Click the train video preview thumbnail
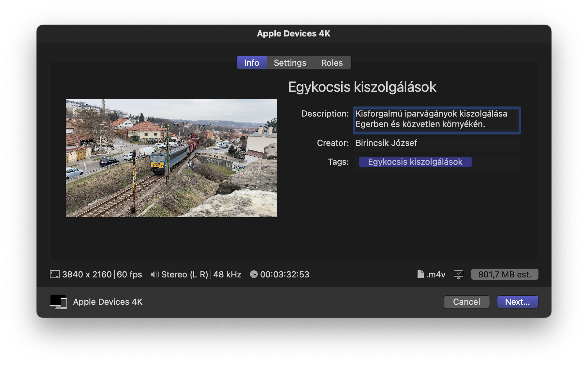Viewport: 588px width, 366px height. [x=171, y=158]
